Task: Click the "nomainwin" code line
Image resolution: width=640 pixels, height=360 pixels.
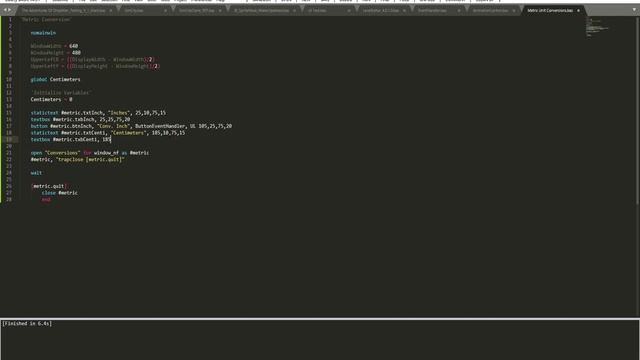Action: pos(43,33)
